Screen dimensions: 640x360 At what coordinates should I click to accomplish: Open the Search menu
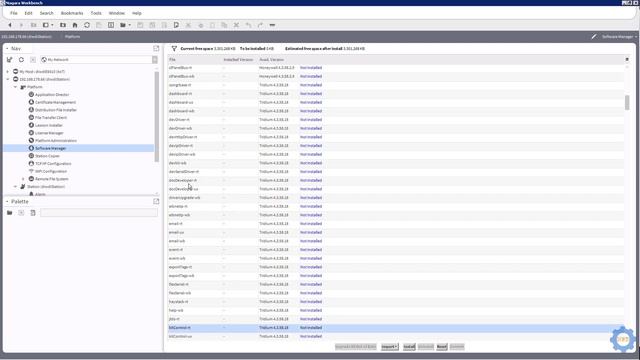tap(47, 13)
